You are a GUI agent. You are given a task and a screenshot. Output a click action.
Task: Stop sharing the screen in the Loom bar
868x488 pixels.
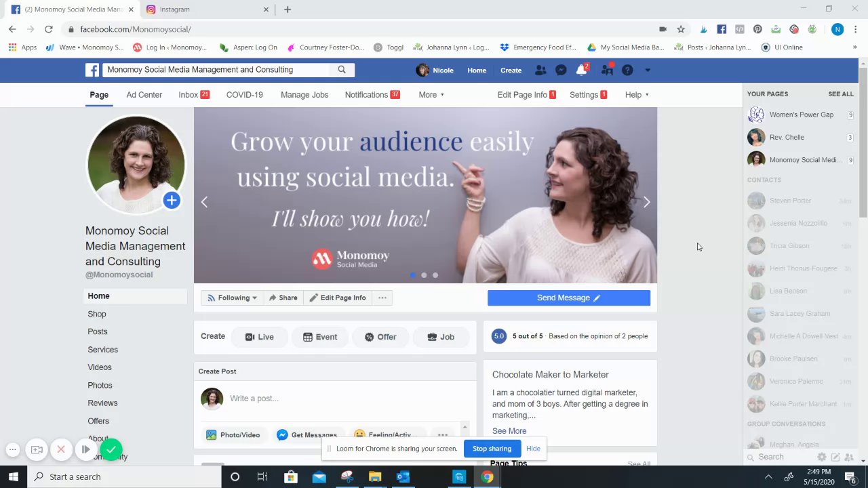click(x=492, y=449)
